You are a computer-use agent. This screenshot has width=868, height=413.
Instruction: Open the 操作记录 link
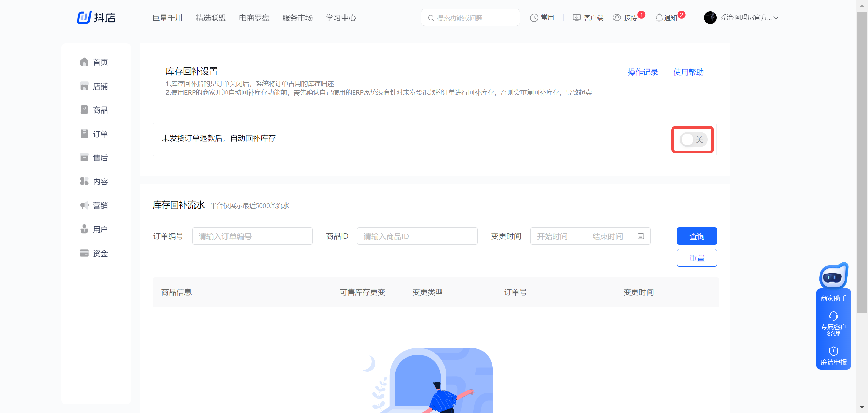643,72
